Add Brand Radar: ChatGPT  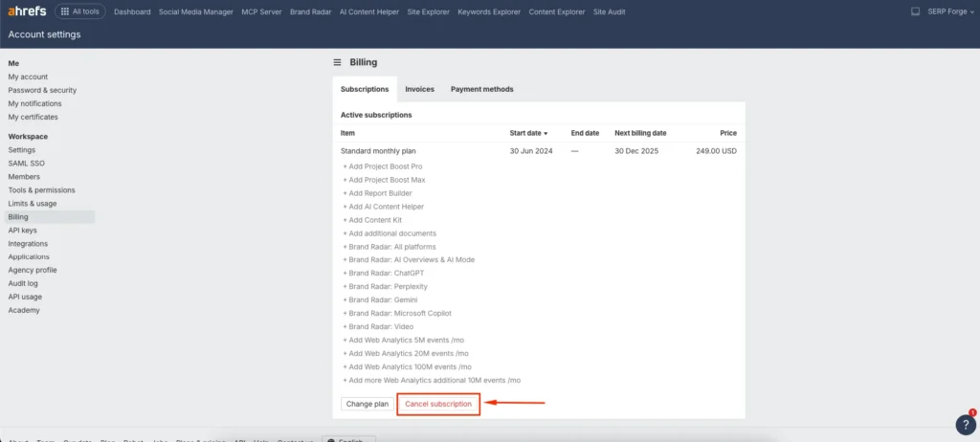tap(384, 274)
